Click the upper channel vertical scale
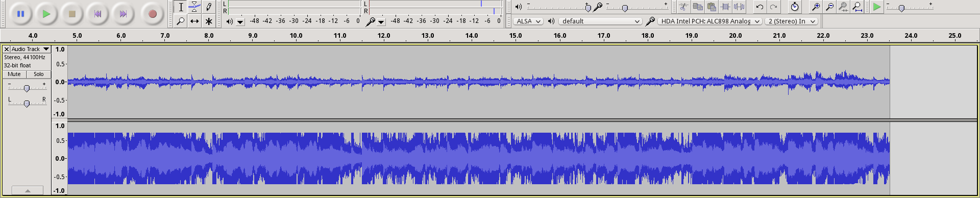Image resolution: width=980 pixels, height=198 pixels. (x=60, y=82)
